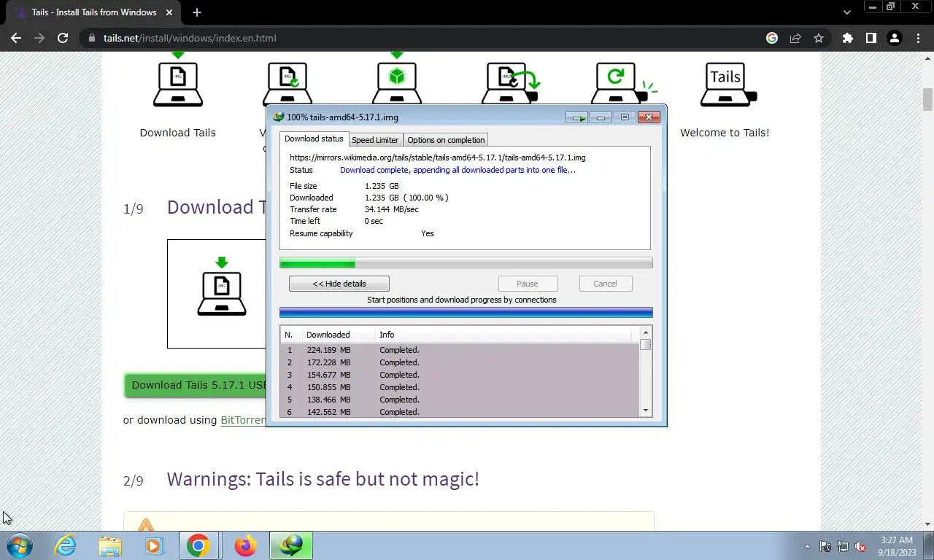Click the taskbar clock showing 3:27 AM
This screenshot has height=560, width=934.
pyautogui.click(x=896, y=546)
